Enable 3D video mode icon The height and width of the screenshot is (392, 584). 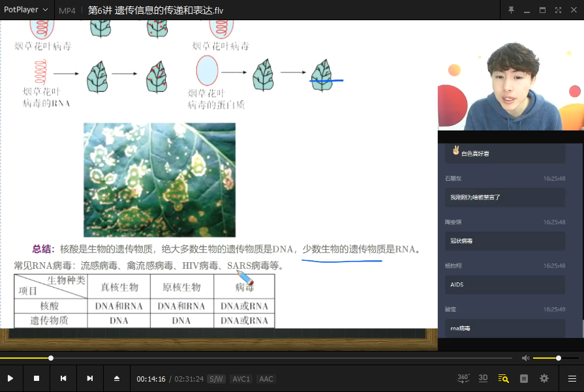(484, 378)
